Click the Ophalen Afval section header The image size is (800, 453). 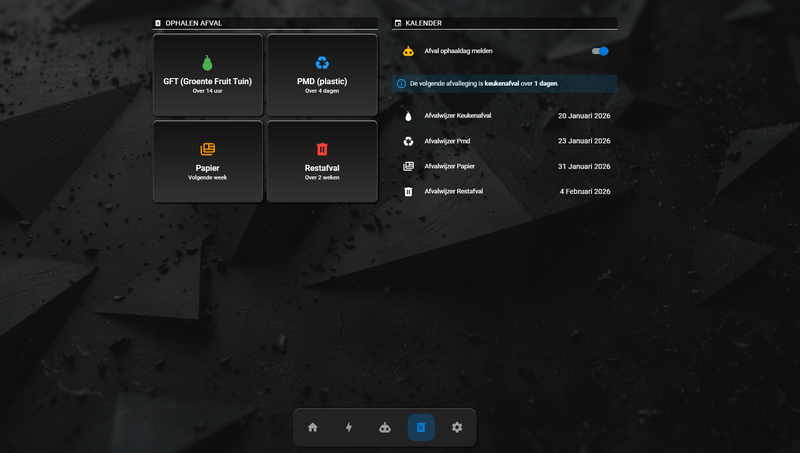click(x=265, y=23)
